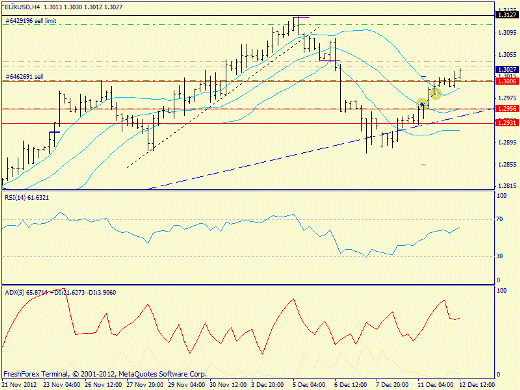Click the 1.2895 price scale label
Viewport: 520px width, 390px height.
(x=507, y=143)
